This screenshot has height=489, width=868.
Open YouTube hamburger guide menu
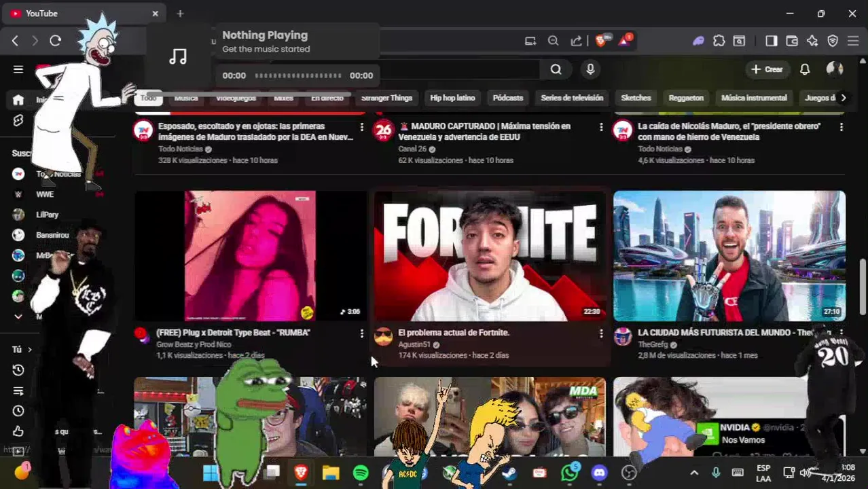tap(18, 69)
